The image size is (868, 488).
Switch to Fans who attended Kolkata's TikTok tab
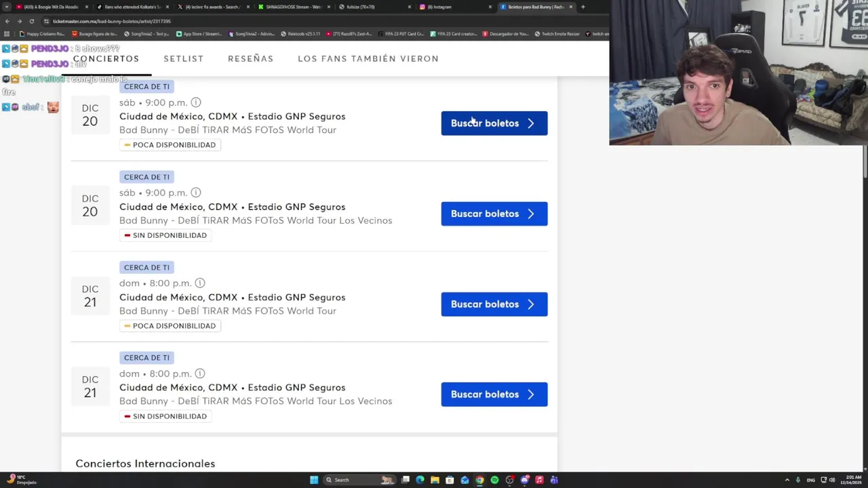pyautogui.click(x=132, y=7)
